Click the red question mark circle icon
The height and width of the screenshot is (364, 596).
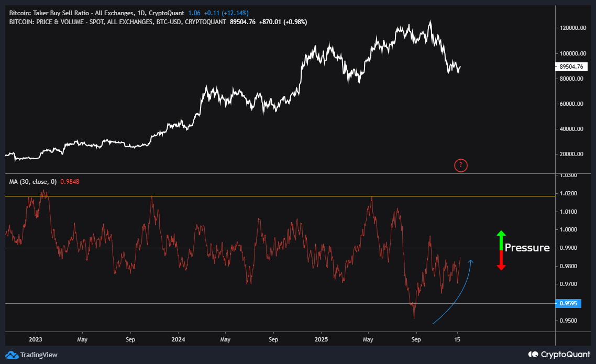tap(460, 166)
